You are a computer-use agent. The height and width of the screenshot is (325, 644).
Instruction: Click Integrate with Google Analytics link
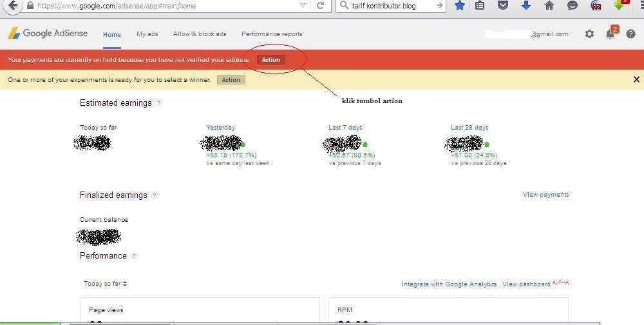pyautogui.click(x=449, y=284)
